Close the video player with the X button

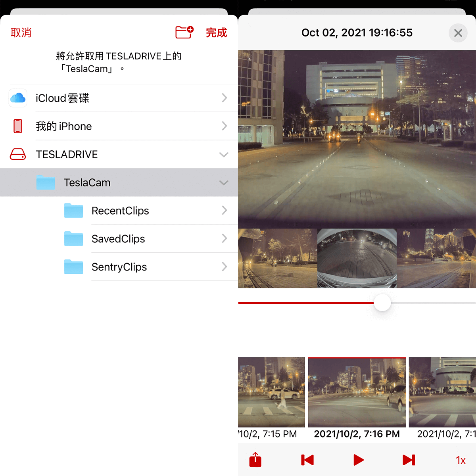coord(458,33)
